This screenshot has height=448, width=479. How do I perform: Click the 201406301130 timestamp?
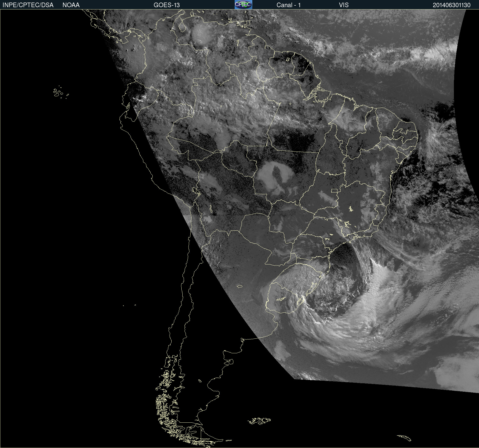click(x=452, y=5)
